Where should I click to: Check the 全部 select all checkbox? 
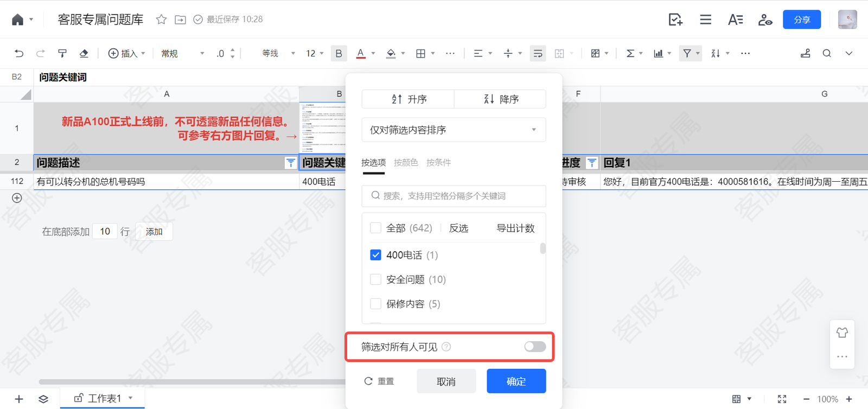[x=375, y=228]
